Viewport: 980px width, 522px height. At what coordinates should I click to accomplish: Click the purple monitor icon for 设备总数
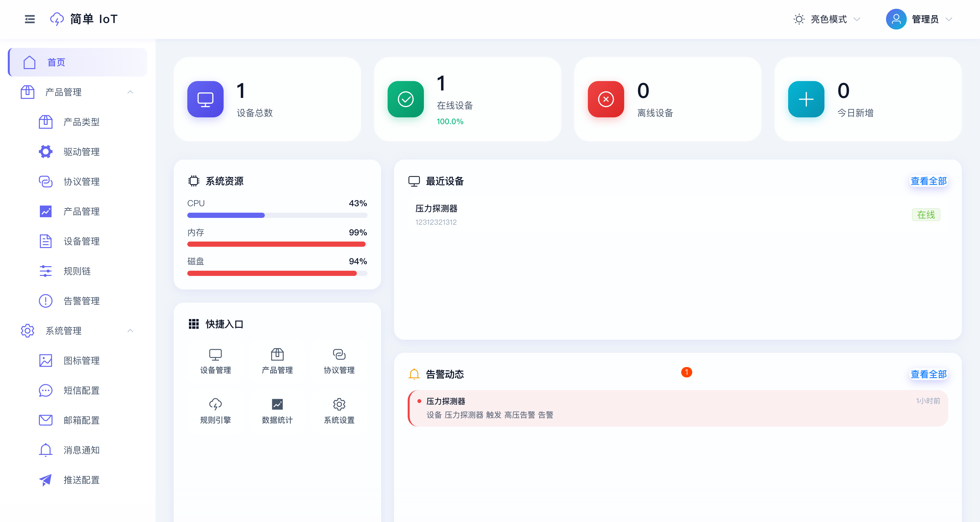[x=205, y=99]
